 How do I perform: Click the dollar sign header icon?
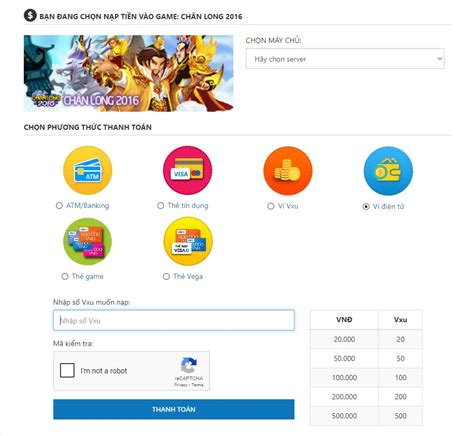pos(30,15)
